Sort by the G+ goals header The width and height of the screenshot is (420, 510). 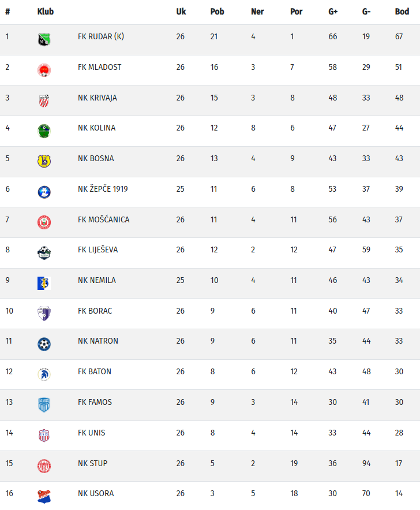pos(333,12)
